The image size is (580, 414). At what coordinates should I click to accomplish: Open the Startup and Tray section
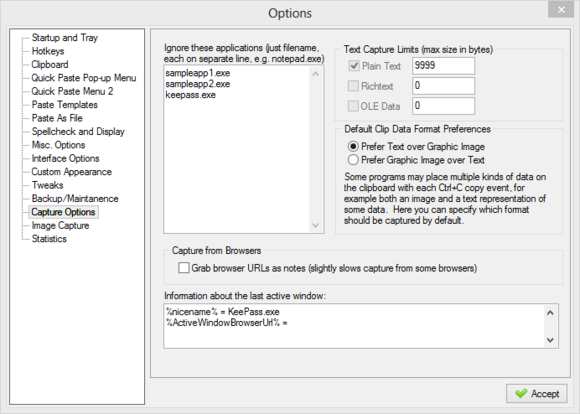[x=65, y=38]
